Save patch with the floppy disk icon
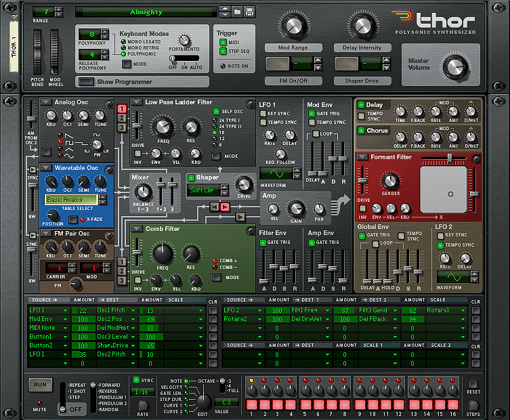The image size is (510, 420). pos(249,12)
